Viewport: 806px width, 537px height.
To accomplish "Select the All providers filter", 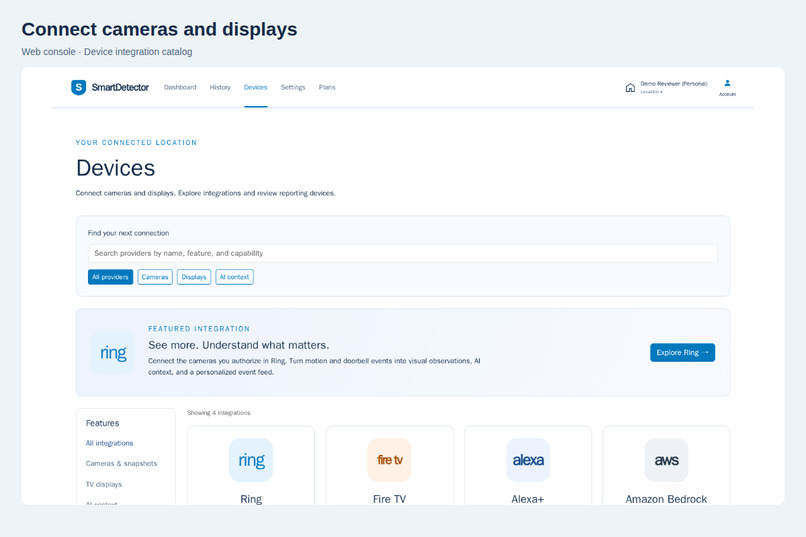I will click(x=111, y=277).
